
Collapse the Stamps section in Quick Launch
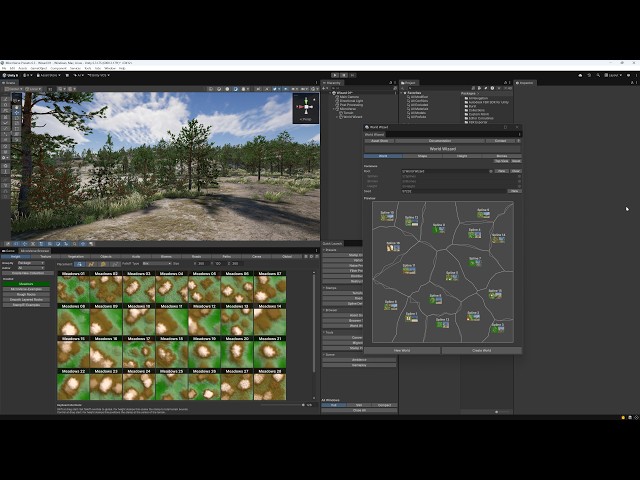[x=324, y=288]
